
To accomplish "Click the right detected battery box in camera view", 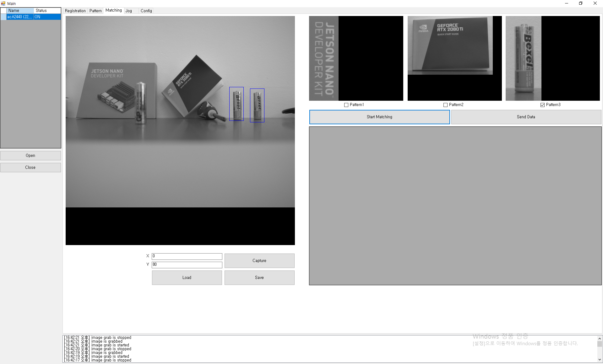I will (257, 105).
